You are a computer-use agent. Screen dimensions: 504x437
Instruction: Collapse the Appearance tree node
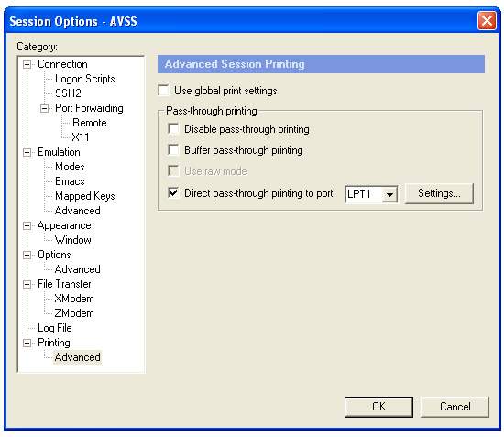coord(27,225)
